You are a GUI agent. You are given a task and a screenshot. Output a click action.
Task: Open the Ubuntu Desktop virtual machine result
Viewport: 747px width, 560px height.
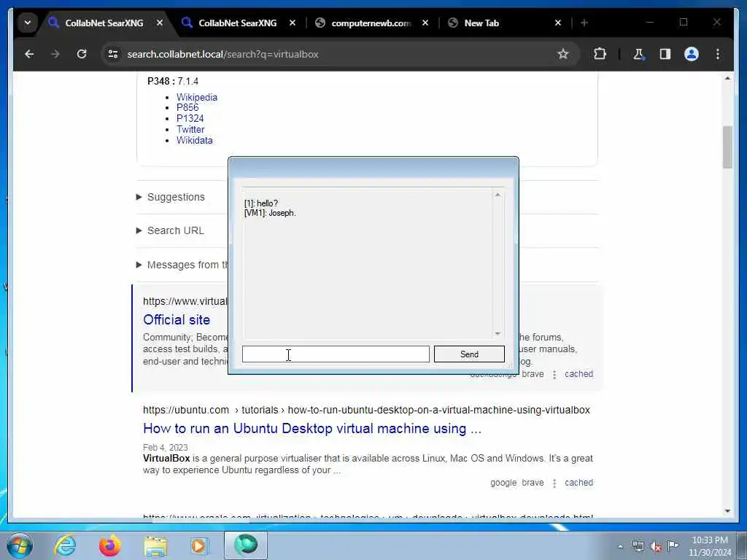pos(312,429)
